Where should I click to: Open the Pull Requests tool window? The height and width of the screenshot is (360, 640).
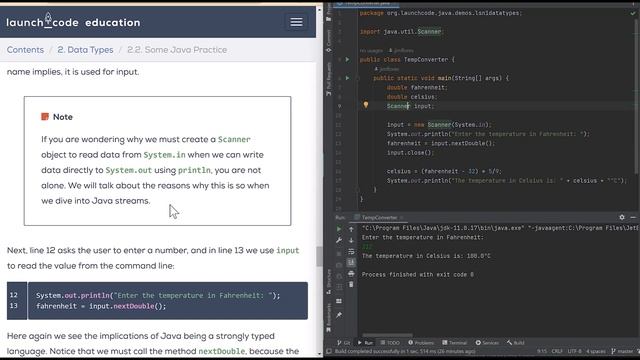329,80
